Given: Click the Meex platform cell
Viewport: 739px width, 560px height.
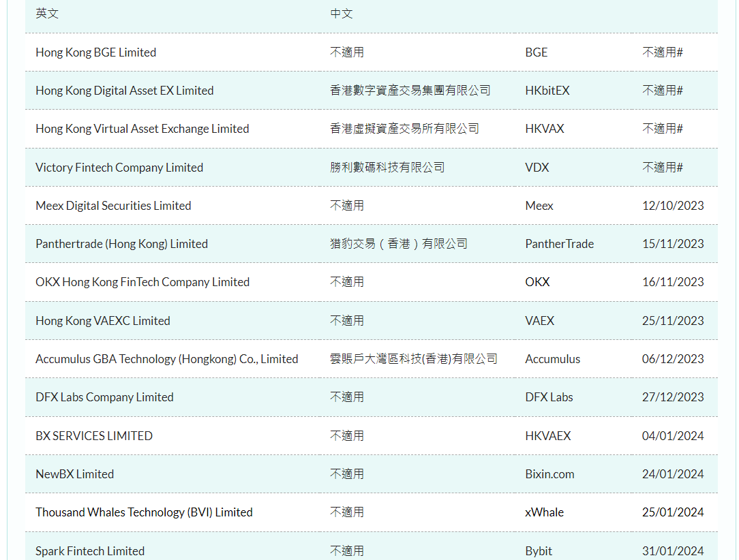Looking at the screenshot, I should click(539, 205).
